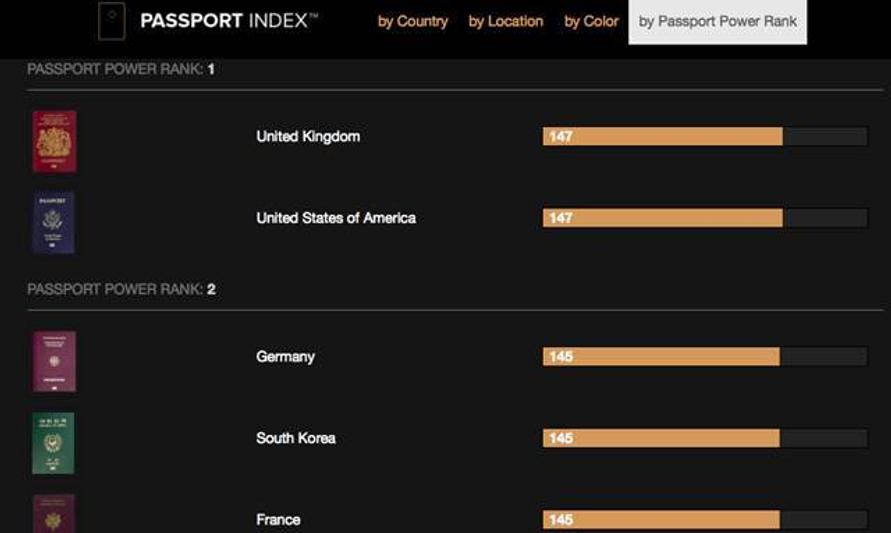Click United States of America name

click(x=336, y=218)
